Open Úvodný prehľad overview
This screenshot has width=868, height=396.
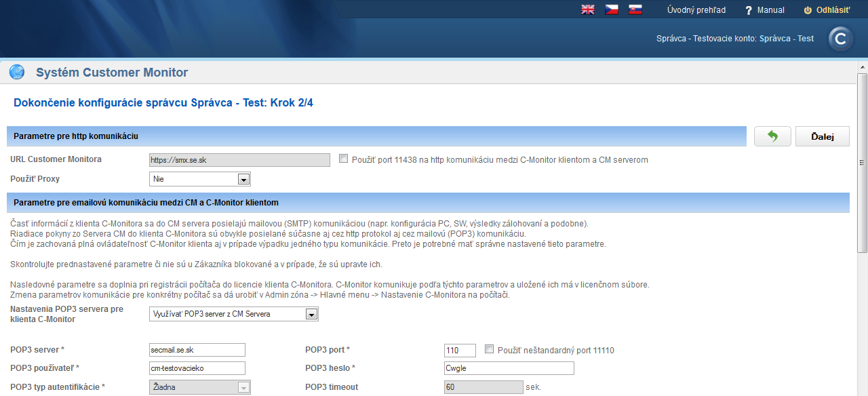[x=696, y=10]
